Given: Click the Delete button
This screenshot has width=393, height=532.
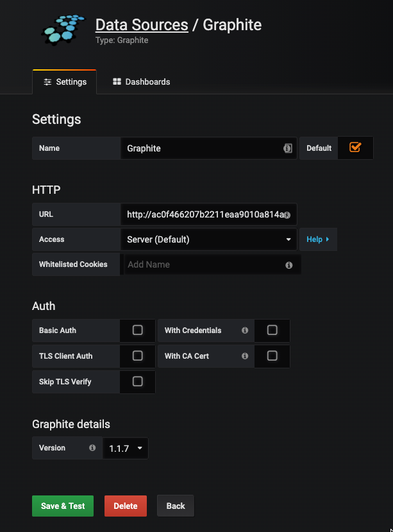Looking at the screenshot, I should [125, 506].
